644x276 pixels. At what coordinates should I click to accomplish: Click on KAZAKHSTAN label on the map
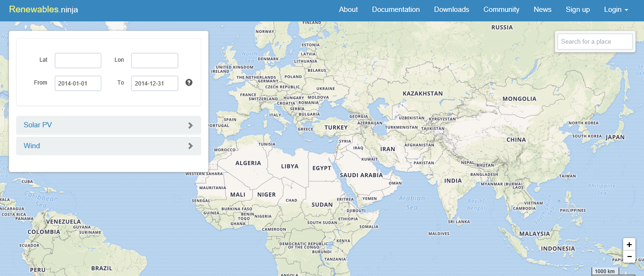(423, 94)
